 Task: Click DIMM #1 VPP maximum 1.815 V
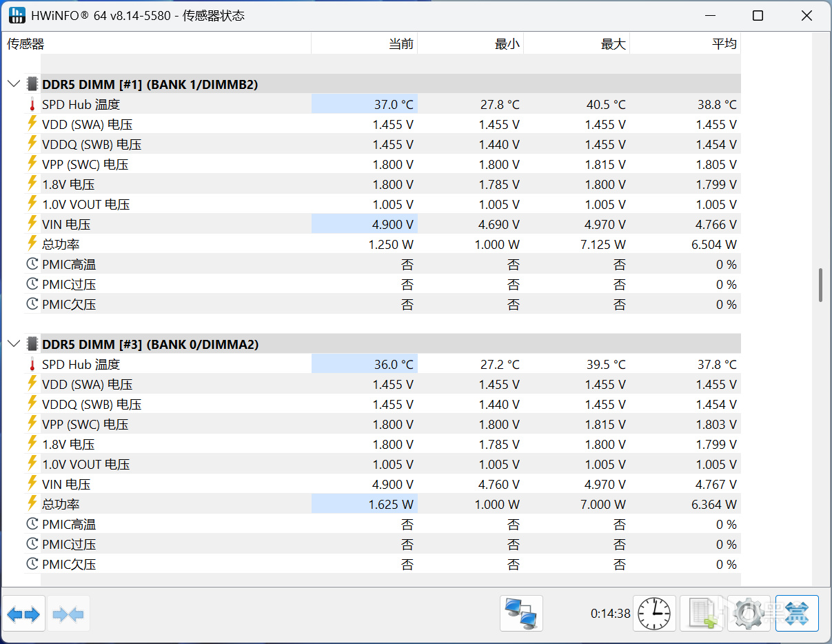[x=605, y=164]
